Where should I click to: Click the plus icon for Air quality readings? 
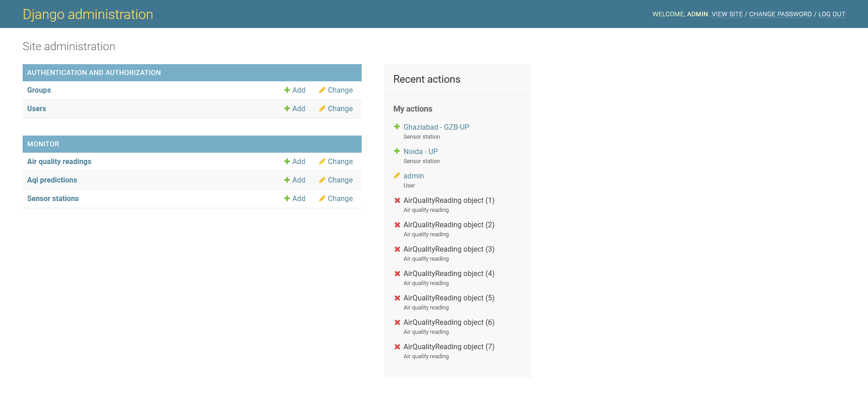287,162
